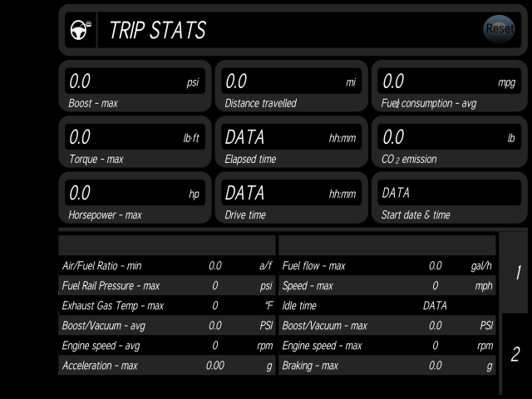This screenshot has width=532, height=399.
Task: Switch to page tab 2
Action: [515, 354]
